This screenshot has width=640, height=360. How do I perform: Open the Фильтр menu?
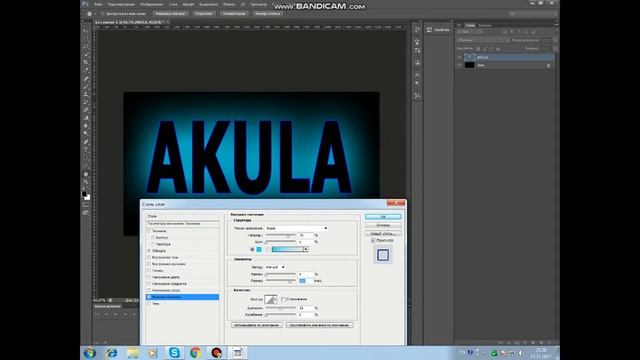229,4
